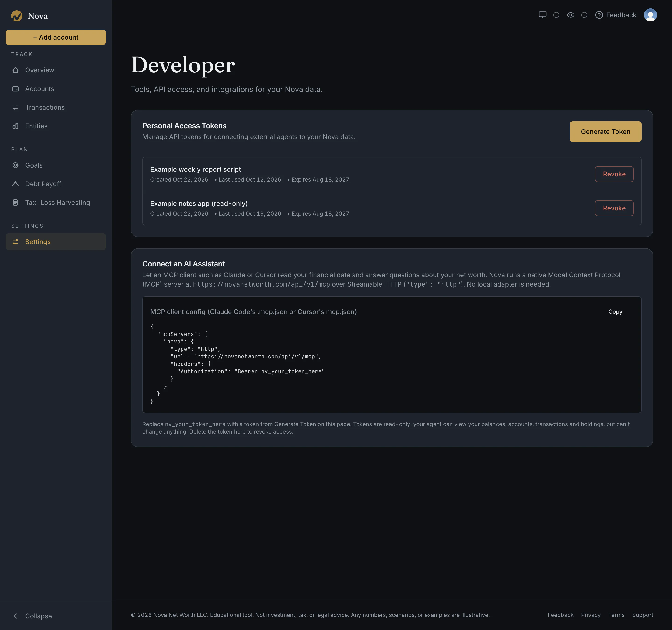Open Accounts from the sidebar
Viewport: 672px width, 630px height.
click(56, 89)
